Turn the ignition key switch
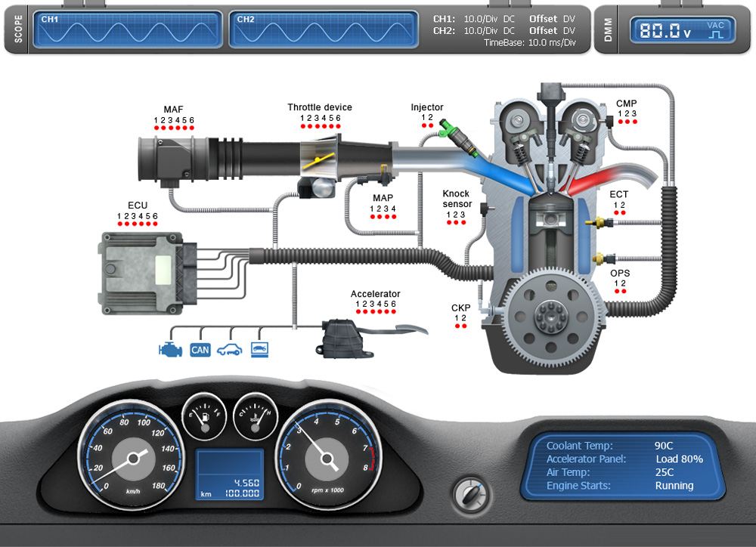 (466, 495)
